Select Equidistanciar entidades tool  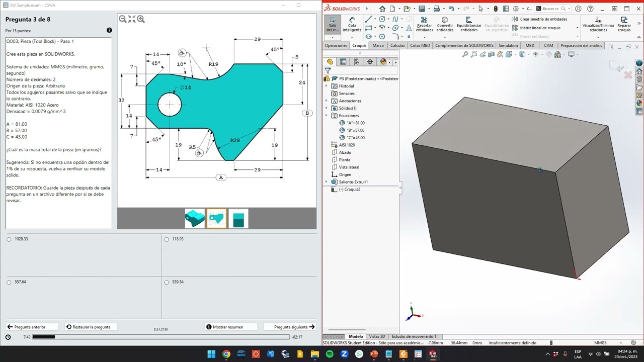pos(468,24)
